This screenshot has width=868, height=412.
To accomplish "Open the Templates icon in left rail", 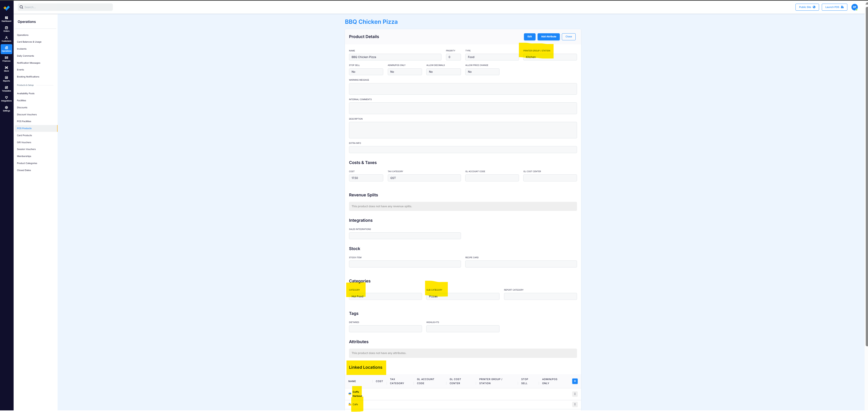I will [x=6, y=89].
